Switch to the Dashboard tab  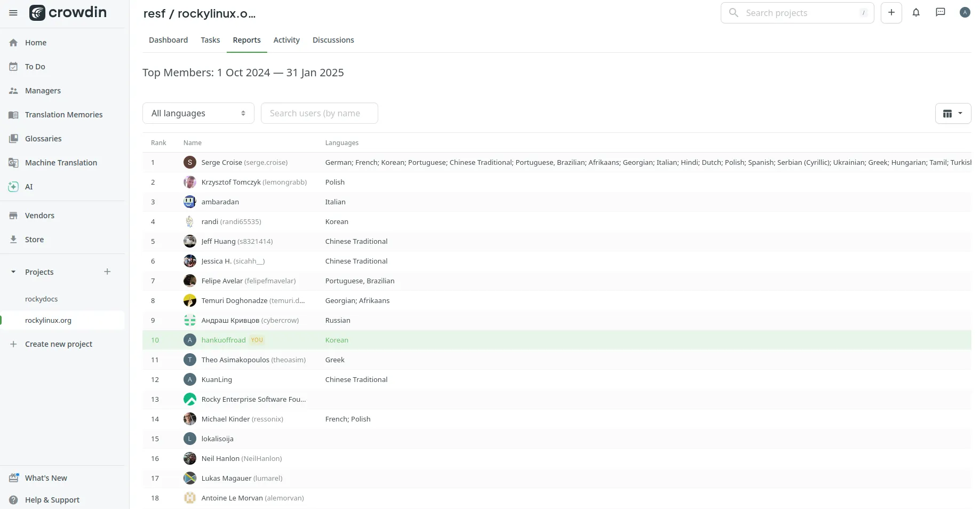(x=169, y=40)
